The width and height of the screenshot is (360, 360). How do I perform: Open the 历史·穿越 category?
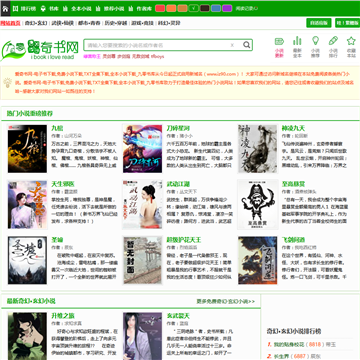pyautogui.click(x=116, y=23)
